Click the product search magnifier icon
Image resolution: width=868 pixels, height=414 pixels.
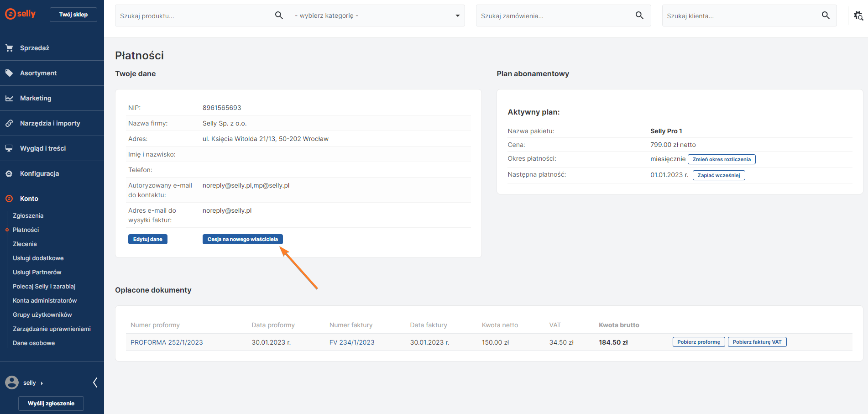click(279, 16)
